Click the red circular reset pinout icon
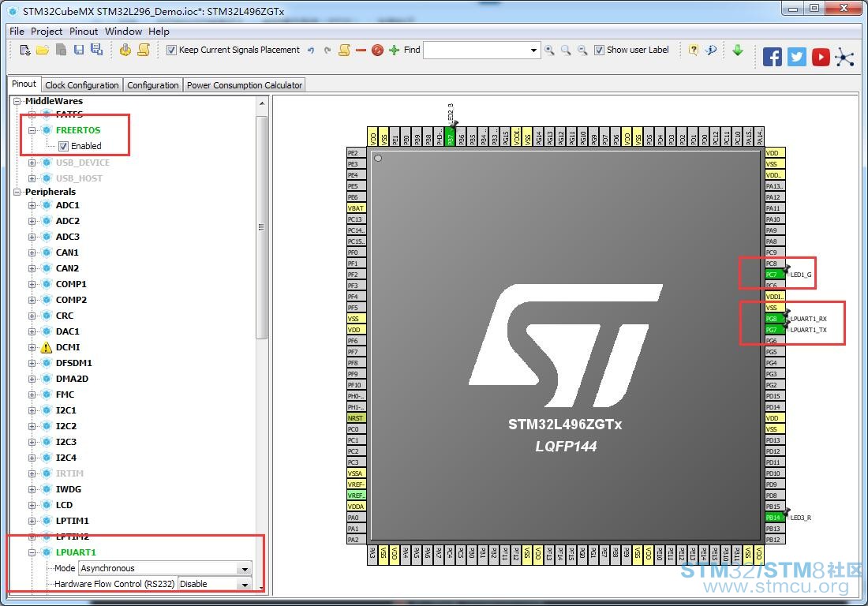This screenshot has width=868, height=606. [x=377, y=50]
